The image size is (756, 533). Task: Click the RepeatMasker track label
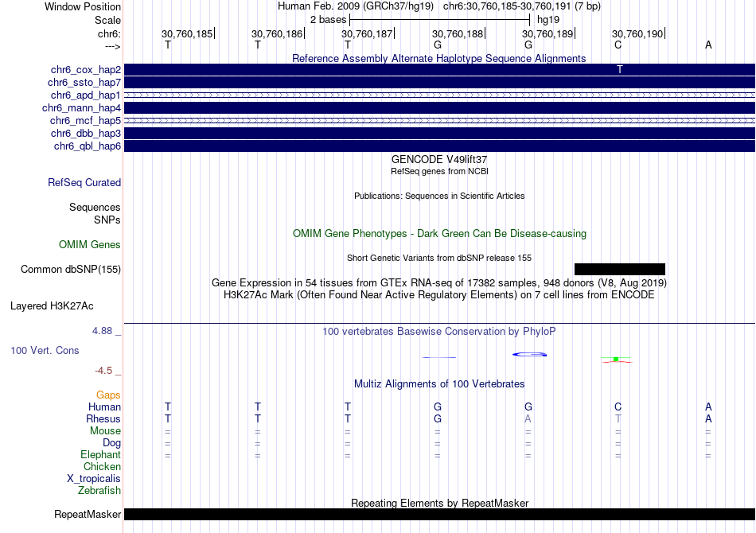point(88,515)
